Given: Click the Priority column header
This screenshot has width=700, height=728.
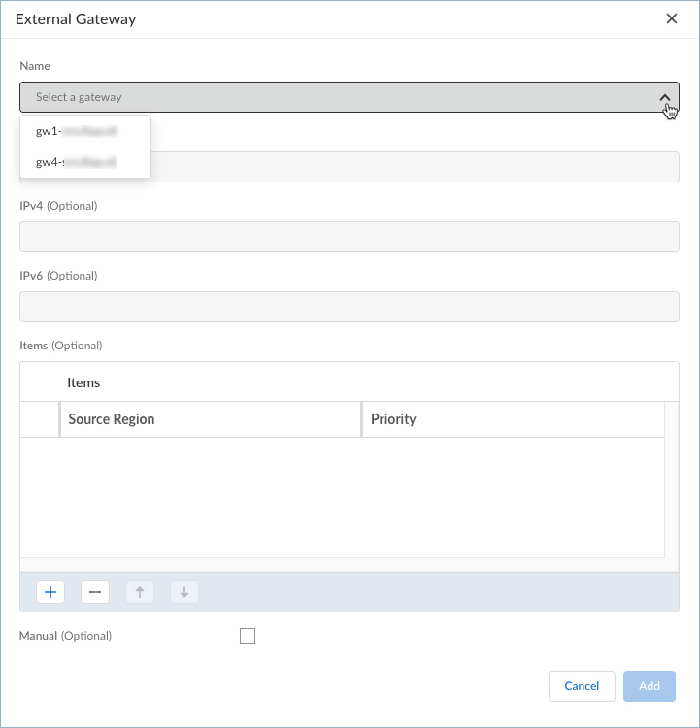Looking at the screenshot, I should (x=512, y=419).
